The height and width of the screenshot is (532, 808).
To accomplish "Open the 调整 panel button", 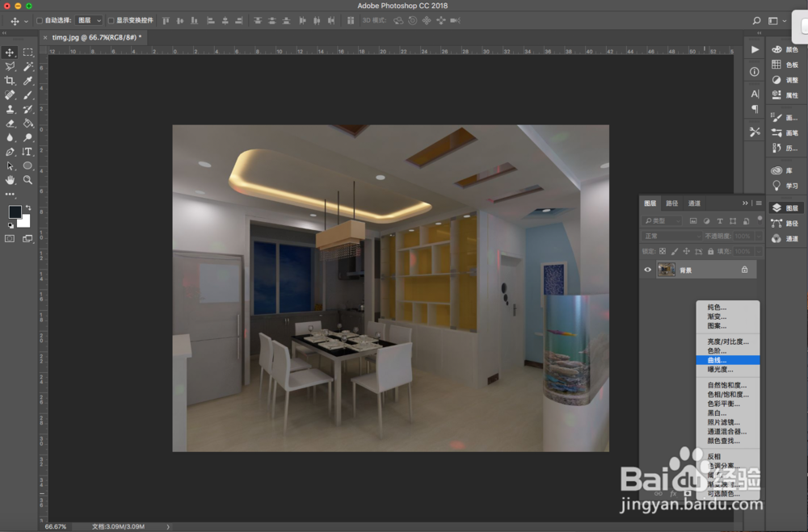I will (x=785, y=80).
